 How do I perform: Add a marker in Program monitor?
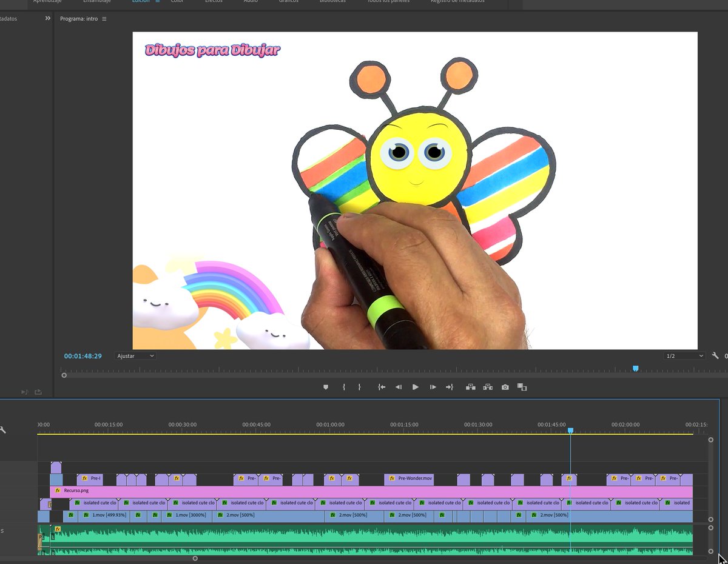click(326, 387)
